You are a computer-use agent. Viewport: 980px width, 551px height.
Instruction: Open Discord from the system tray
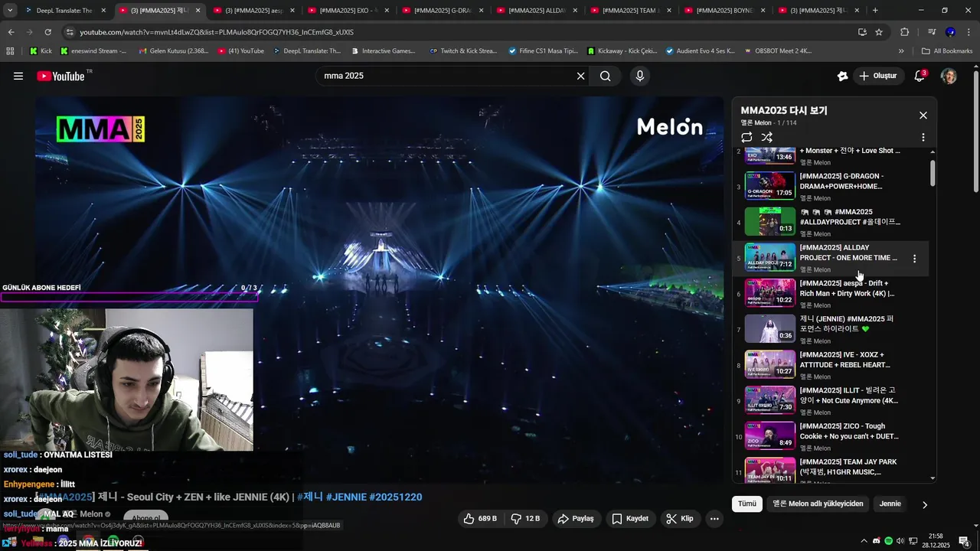coord(876,541)
